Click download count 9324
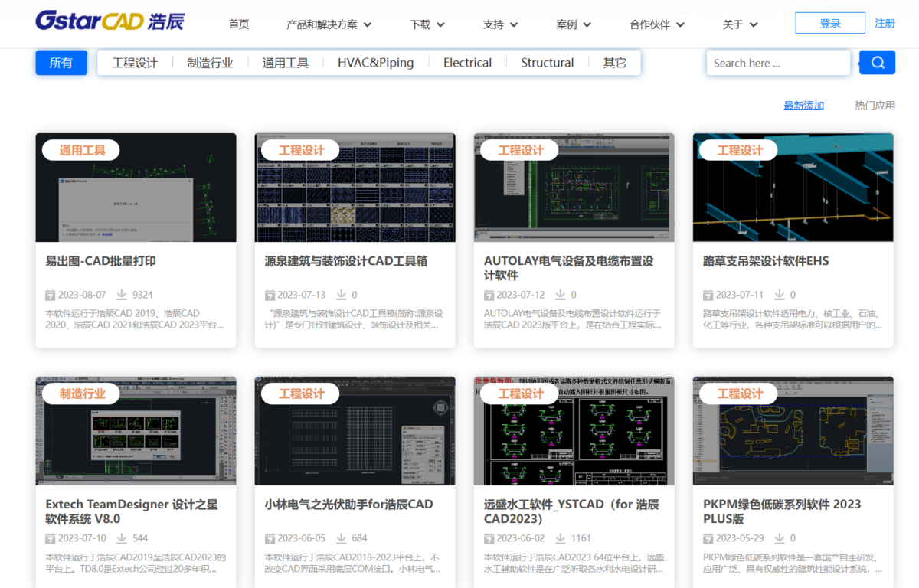The image size is (919, 588). tap(142, 295)
